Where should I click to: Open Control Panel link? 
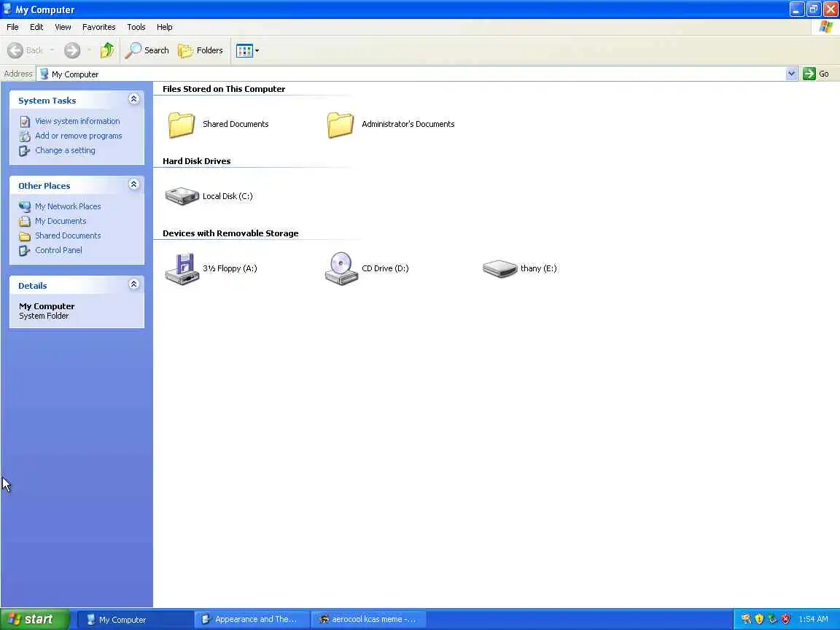58,249
